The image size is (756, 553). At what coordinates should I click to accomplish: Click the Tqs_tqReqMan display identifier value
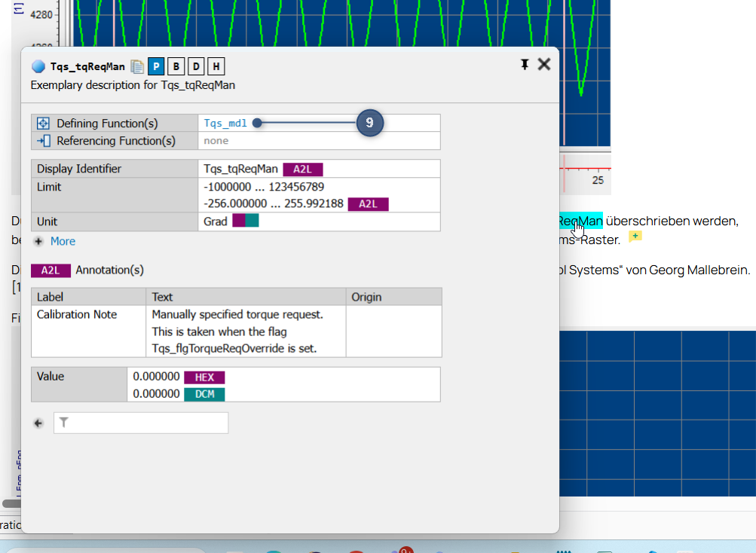click(240, 170)
